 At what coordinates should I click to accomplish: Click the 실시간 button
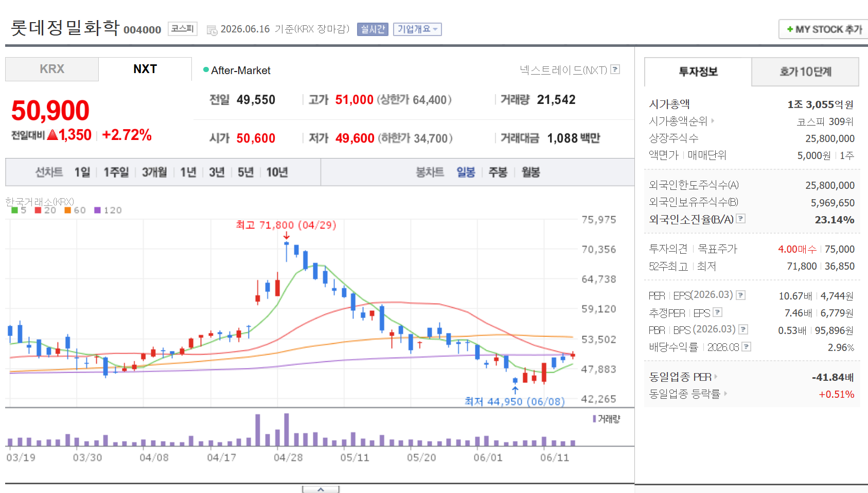(x=373, y=29)
